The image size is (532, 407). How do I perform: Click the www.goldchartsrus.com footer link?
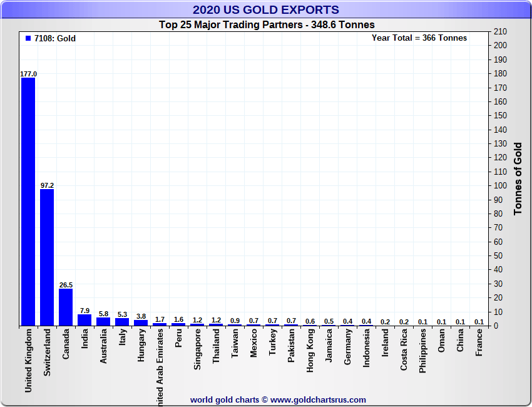point(318,399)
